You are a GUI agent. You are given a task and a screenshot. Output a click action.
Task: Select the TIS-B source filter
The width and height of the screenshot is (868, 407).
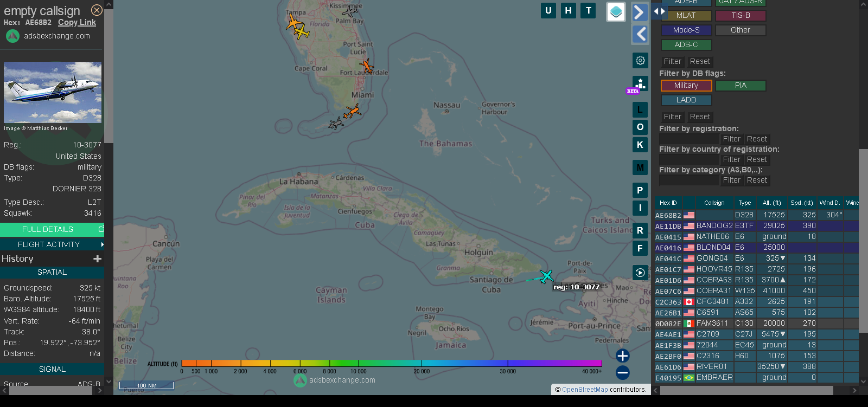pyautogui.click(x=741, y=15)
